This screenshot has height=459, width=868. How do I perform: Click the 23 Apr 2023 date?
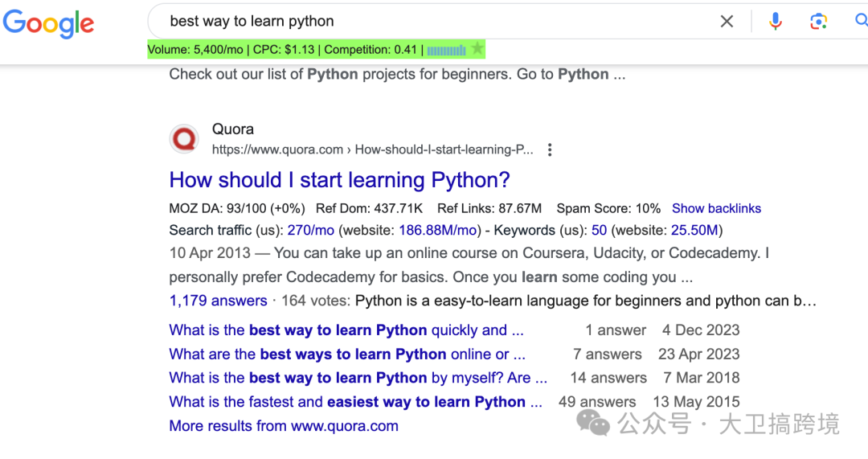coord(698,354)
